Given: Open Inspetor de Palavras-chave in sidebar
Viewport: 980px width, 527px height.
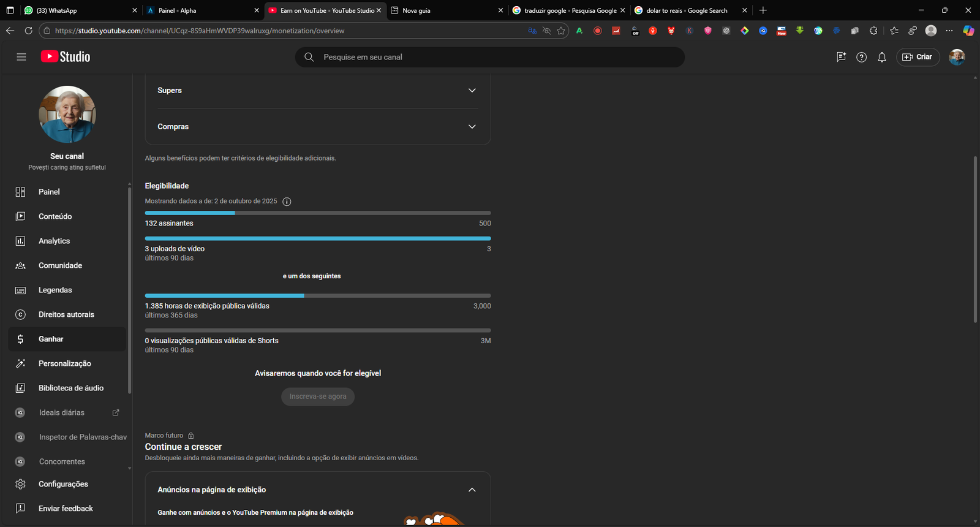Looking at the screenshot, I should (x=67, y=437).
